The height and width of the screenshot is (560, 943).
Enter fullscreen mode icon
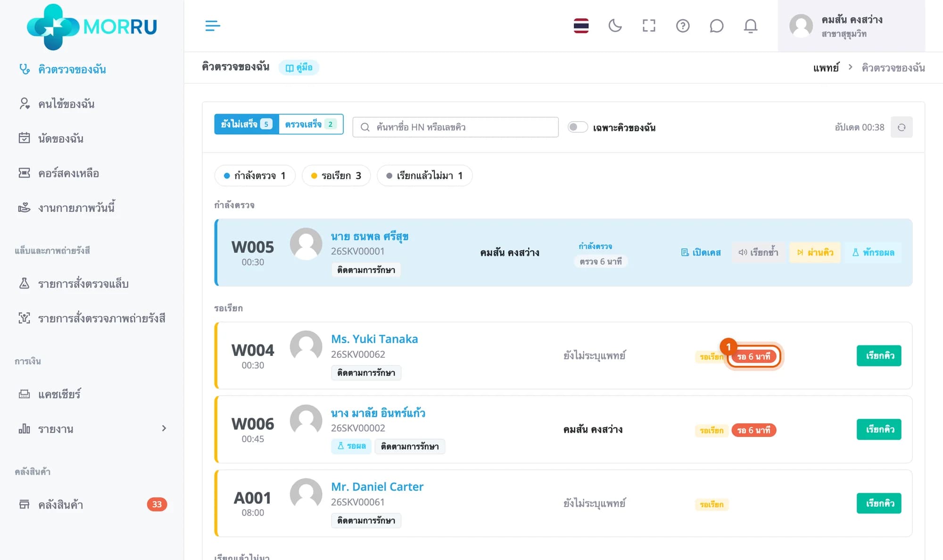649,25
